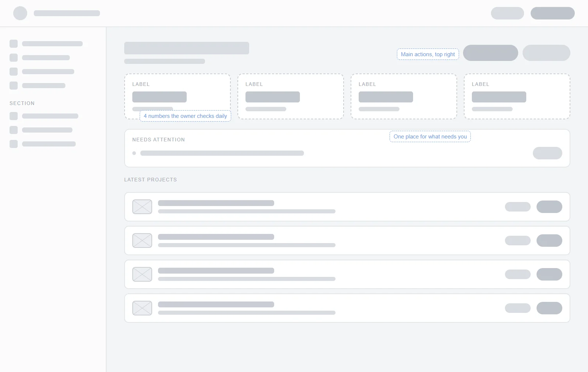Open the first LABEL stat card
Image resolution: width=588 pixels, height=372 pixels.
pyautogui.click(x=178, y=96)
